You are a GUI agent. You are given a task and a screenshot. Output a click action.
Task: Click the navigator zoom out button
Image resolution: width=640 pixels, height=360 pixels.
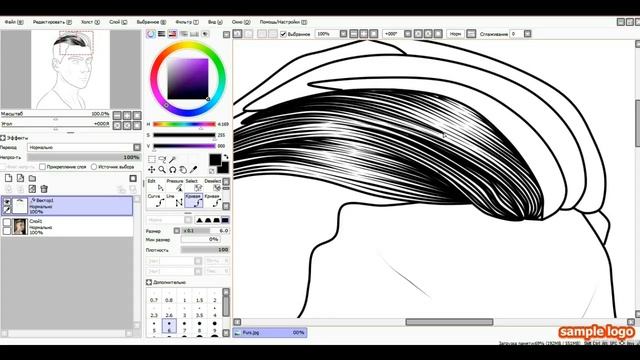point(117,116)
